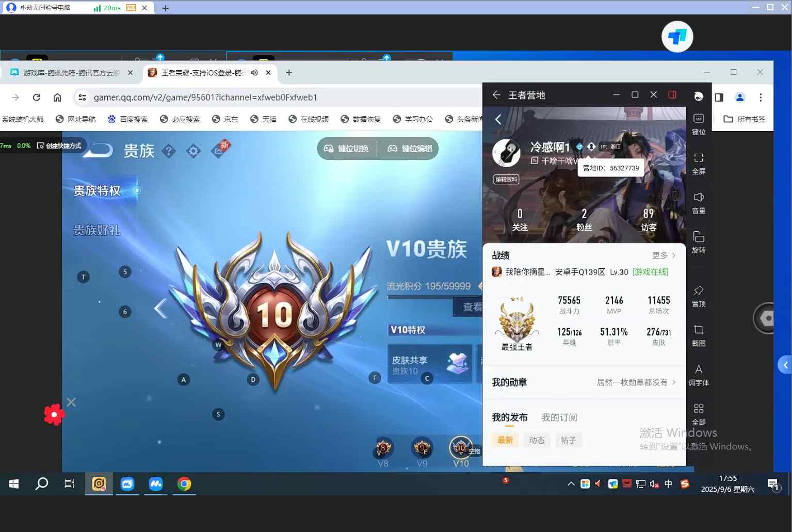Go back in 王者营地 window title bar
Viewport: 792px width, 532px height.
(x=496, y=95)
